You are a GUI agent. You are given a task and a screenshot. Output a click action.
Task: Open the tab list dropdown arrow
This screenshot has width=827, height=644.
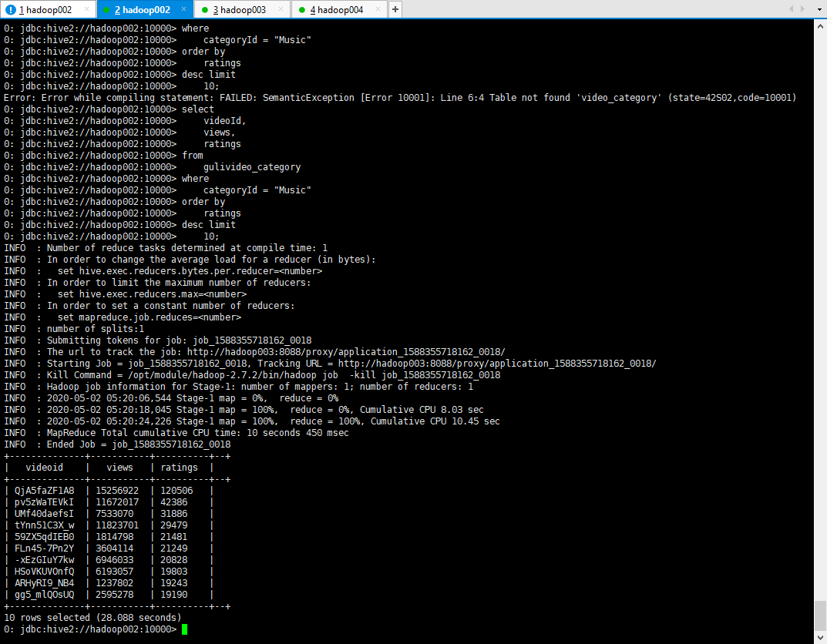818,9
